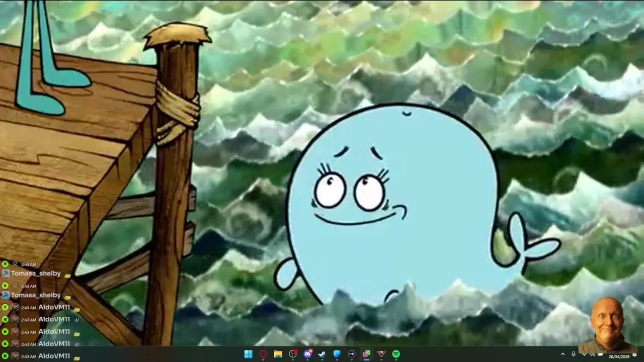Open the Opera GX browser from the taskbar

263,354
